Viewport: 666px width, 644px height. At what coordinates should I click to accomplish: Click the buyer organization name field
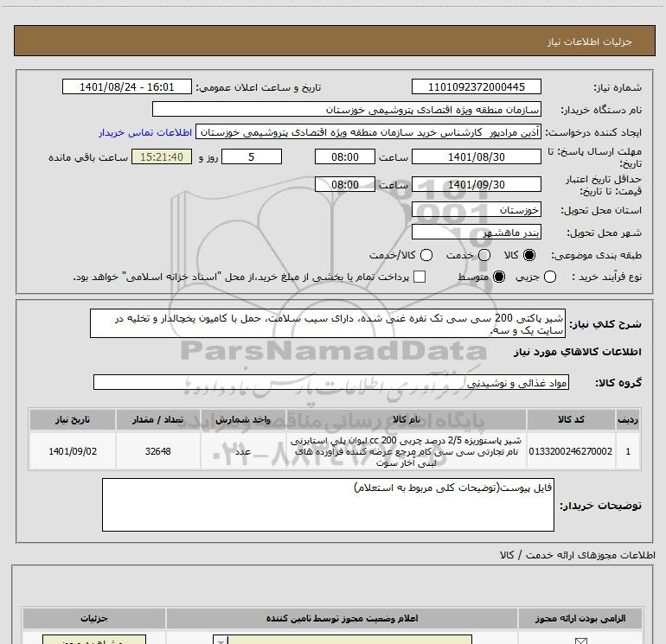(x=347, y=109)
